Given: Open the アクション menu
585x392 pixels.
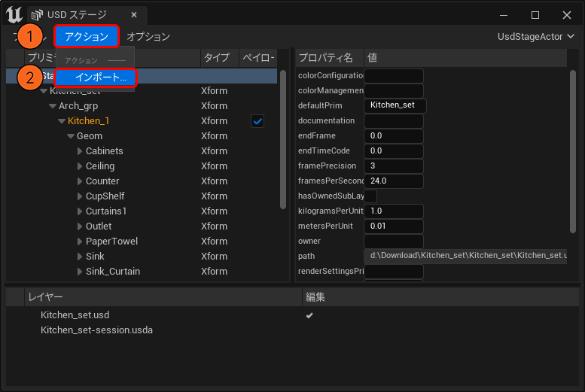Looking at the screenshot, I should coord(87,36).
